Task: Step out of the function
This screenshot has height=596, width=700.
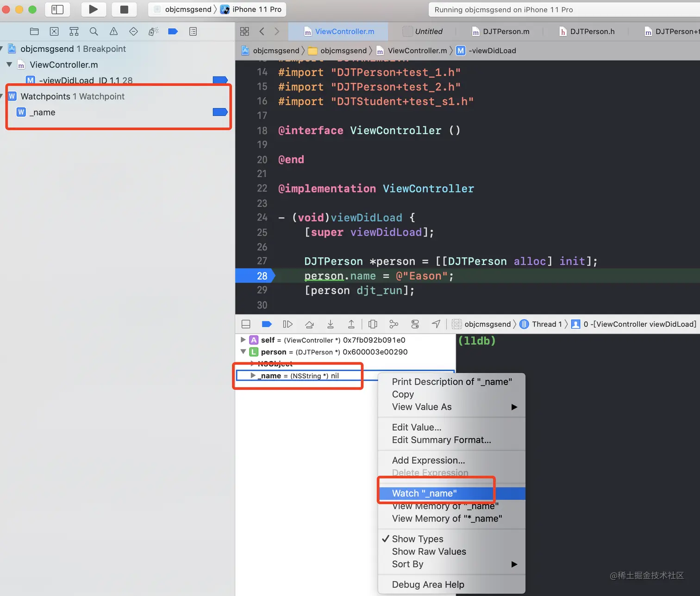Action: click(351, 324)
